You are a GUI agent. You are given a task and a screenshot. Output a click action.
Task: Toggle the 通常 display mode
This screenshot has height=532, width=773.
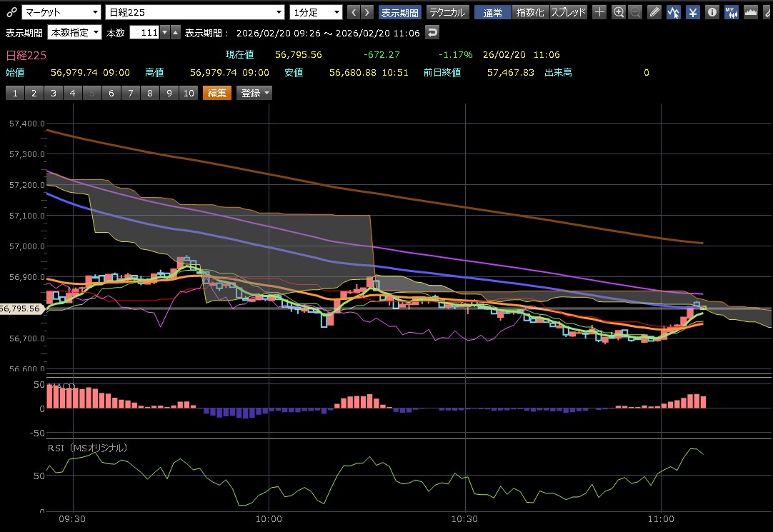pos(492,12)
